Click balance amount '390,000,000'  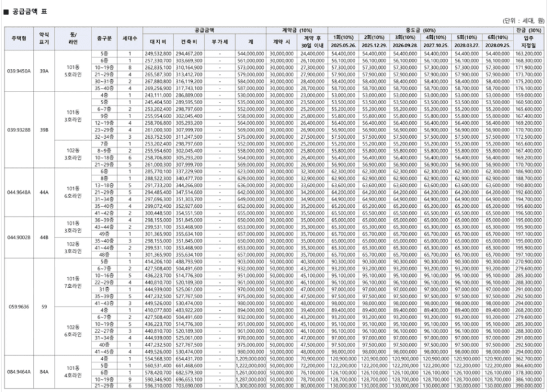click(x=529, y=386)
